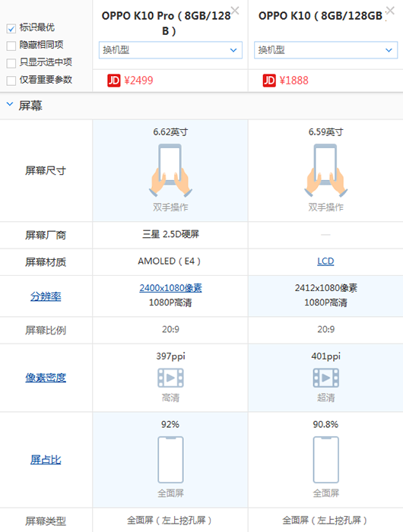This screenshot has width=403, height=532.
Task: Select the 屏幕比例 row label
Action: (x=46, y=330)
